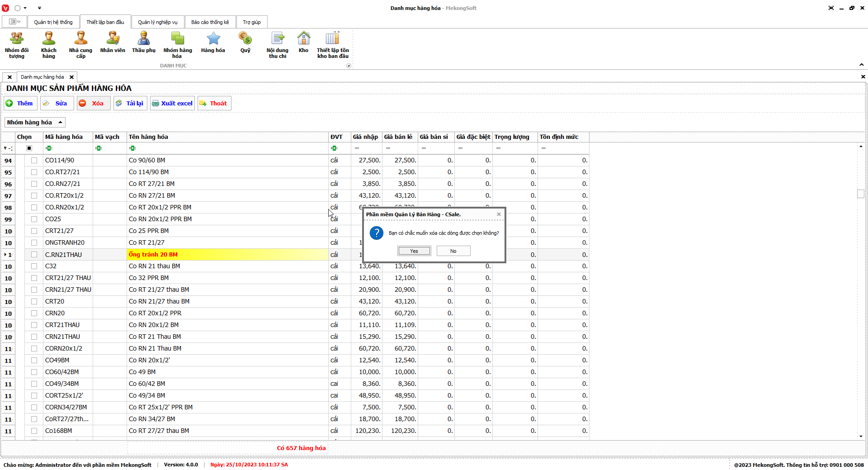Tick the checkbox for row CO114/90

pos(34,160)
